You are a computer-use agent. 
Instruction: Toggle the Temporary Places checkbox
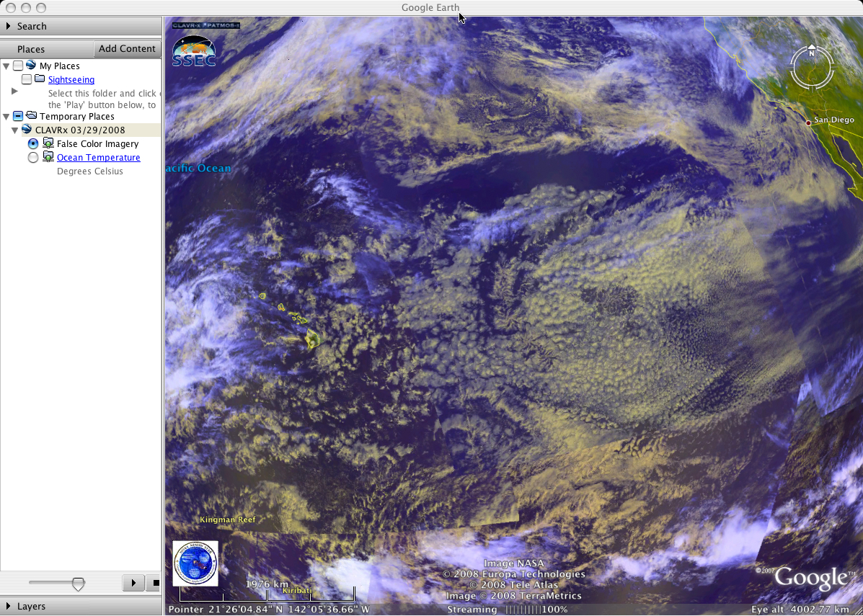(x=18, y=117)
